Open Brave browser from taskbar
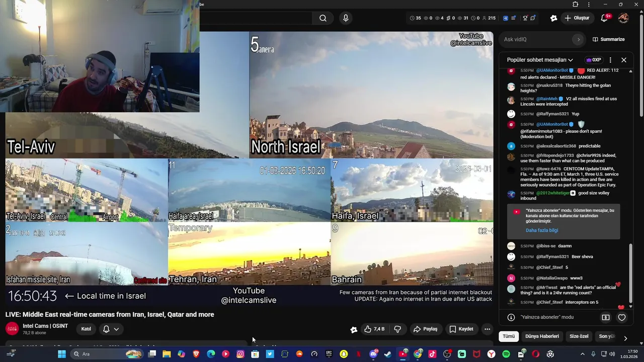This screenshot has width=644, height=362. click(196, 354)
